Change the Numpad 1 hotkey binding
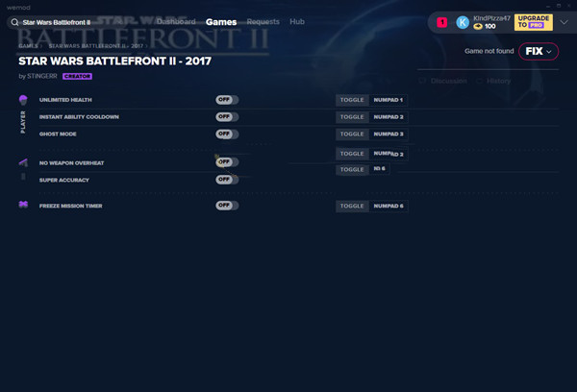Screen dimensions: 577x392 pyautogui.click(x=388, y=100)
